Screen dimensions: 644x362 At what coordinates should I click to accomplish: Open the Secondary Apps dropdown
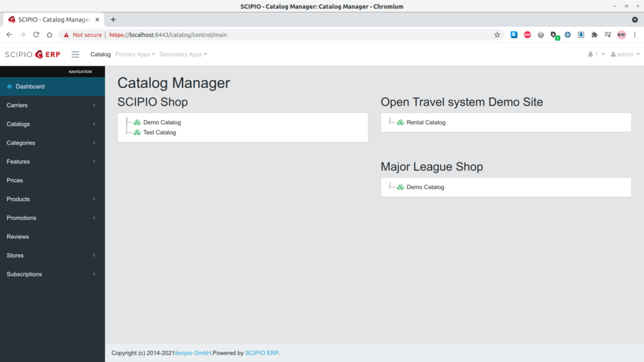(x=183, y=54)
